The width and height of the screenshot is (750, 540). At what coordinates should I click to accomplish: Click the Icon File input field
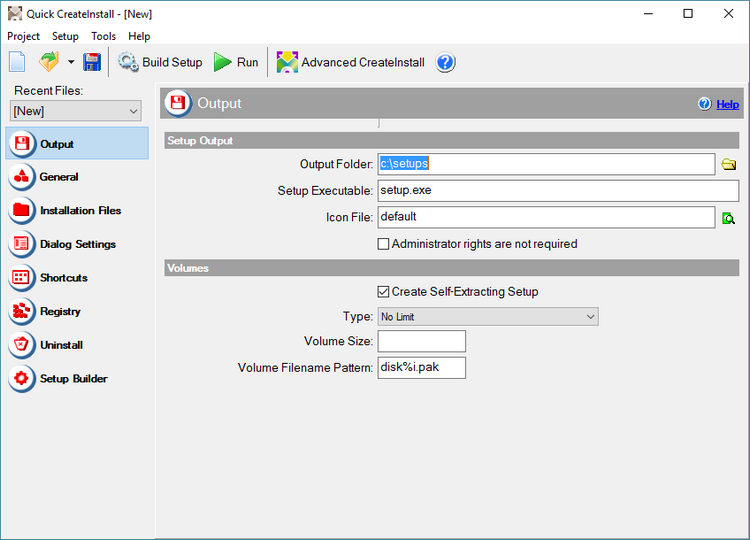(546, 217)
